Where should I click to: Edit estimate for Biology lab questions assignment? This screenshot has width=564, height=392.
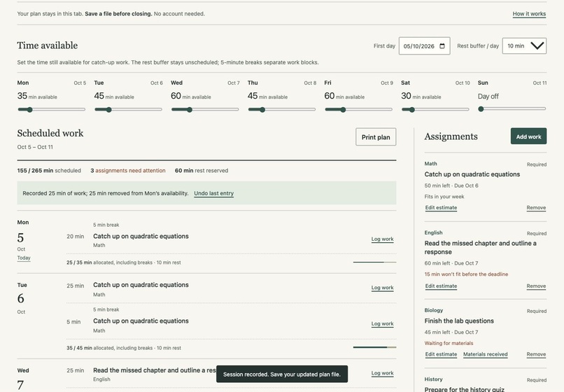[441, 354]
